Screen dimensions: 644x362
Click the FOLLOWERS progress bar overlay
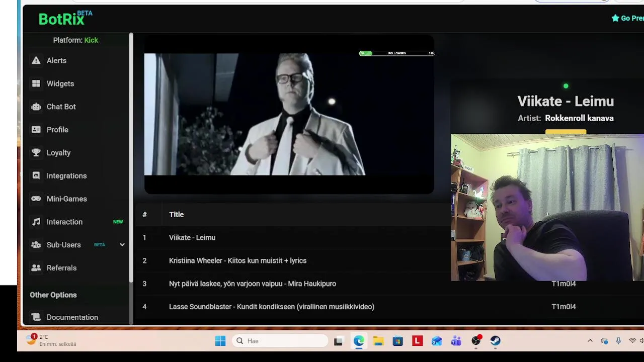(x=397, y=53)
